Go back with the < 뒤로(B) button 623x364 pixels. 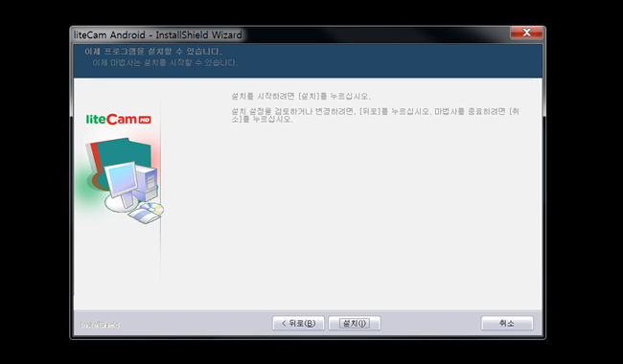pyautogui.click(x=298, y=323)
